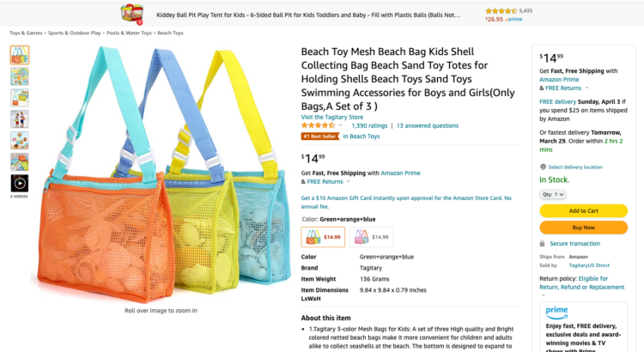The width and height of the screenshot is (644, 352).
Task: Open the product videos thumbnail
Action: (x=19, y=183)
